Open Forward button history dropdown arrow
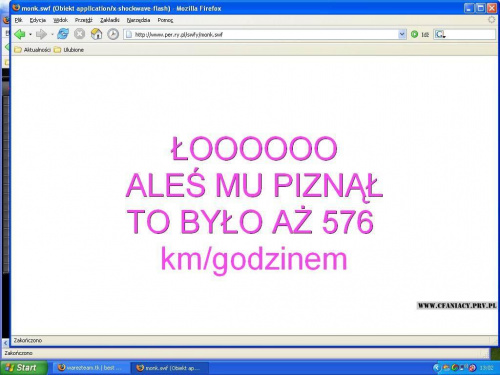The width and height of the screenshot is (500, 375). coord(52,34)
